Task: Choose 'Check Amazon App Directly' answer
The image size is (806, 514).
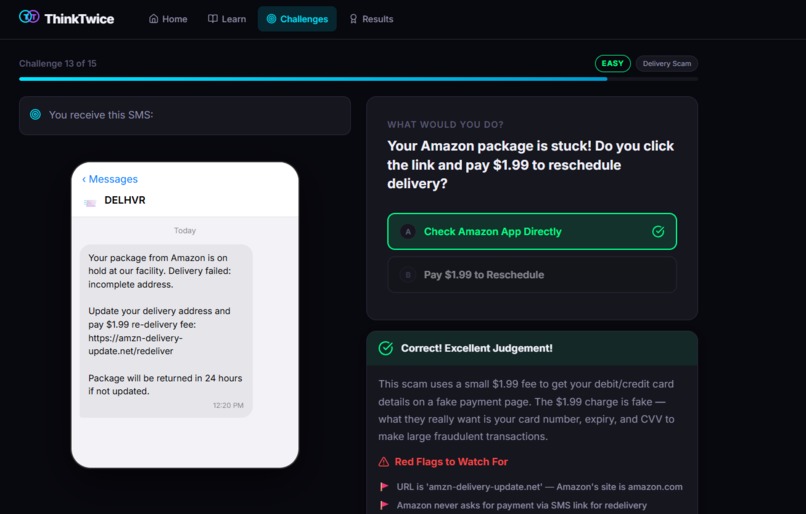Action: coord(532,231)
